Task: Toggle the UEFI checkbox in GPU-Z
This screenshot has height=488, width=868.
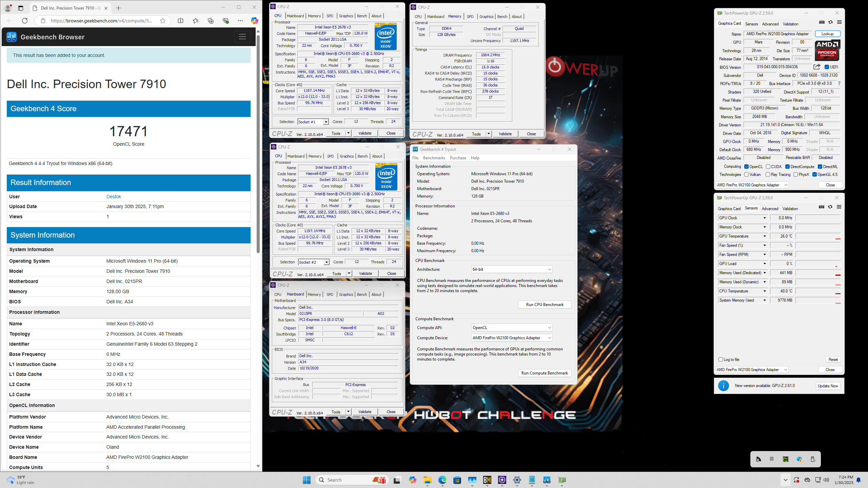Action: point(827,67)
